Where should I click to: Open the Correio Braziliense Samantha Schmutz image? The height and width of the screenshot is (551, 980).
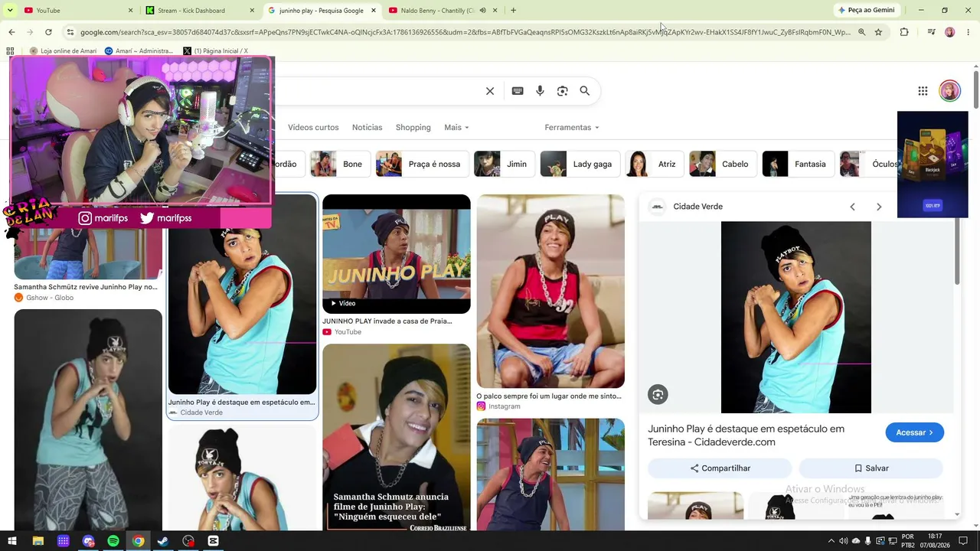(397, 437)
